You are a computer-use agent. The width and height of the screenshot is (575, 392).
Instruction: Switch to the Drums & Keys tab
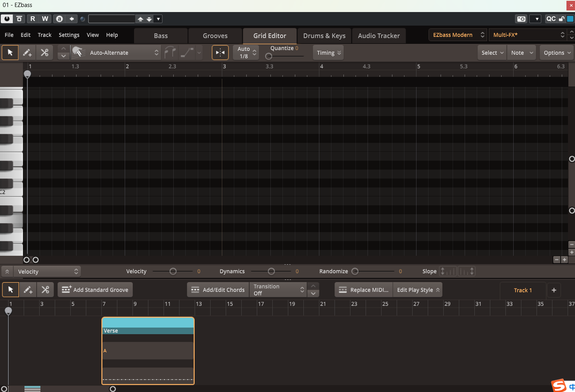click(x=324, y=36)
